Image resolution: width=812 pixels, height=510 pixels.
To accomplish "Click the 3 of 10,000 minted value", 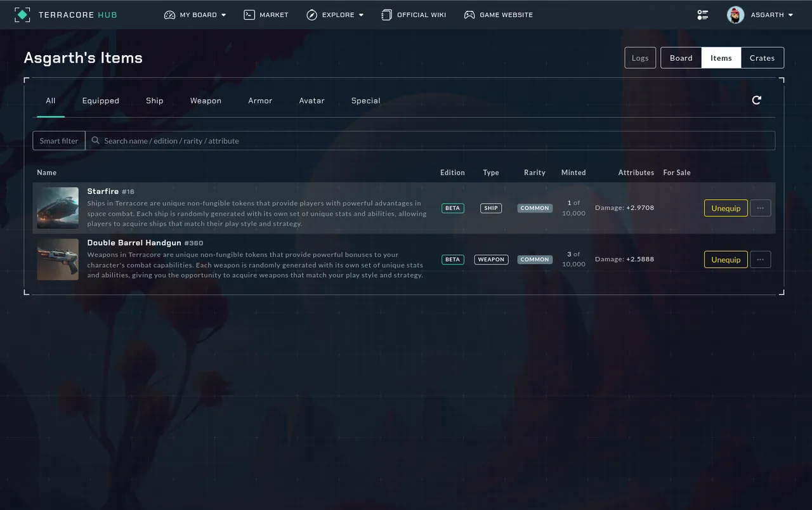I will [x=573, y=259].
